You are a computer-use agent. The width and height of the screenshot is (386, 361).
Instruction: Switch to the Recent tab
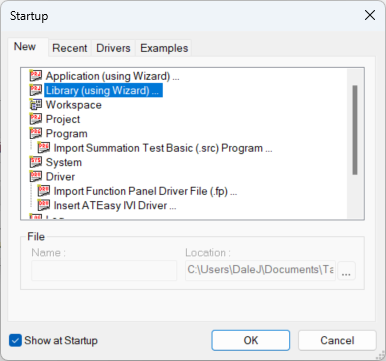tap(70, 48)
